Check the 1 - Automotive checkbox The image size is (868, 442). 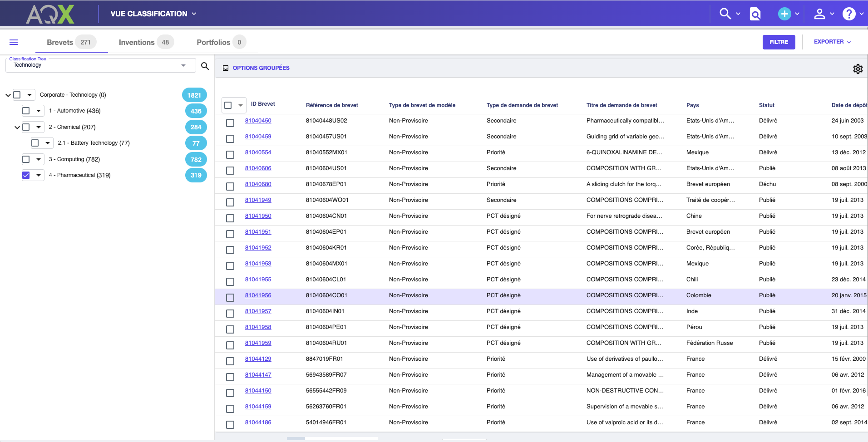[26, 111]
